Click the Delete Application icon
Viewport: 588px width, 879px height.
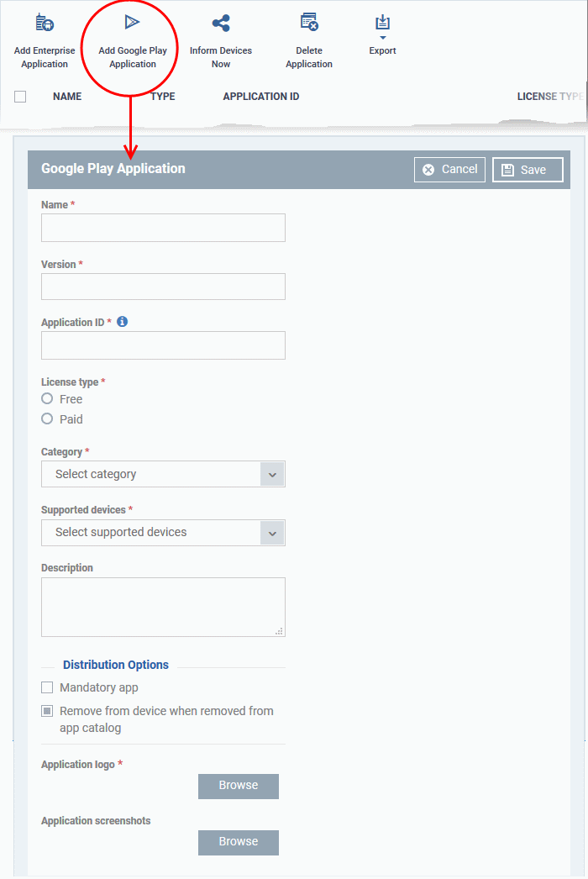[309, 23]
